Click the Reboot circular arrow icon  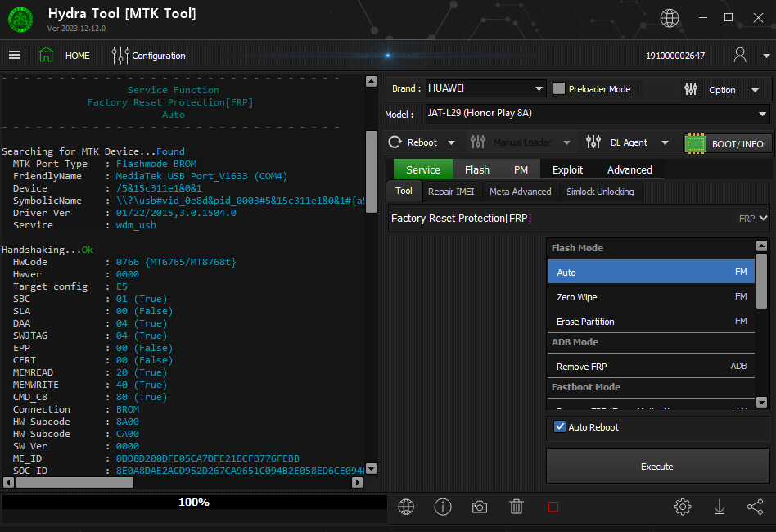(x=395, y=142)
